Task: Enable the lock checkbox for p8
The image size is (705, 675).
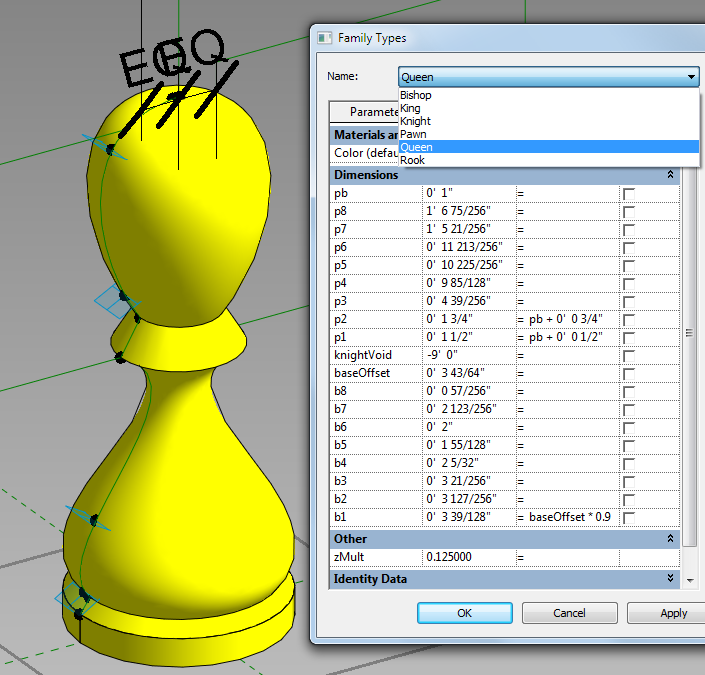Action: [x=629, y=212]
